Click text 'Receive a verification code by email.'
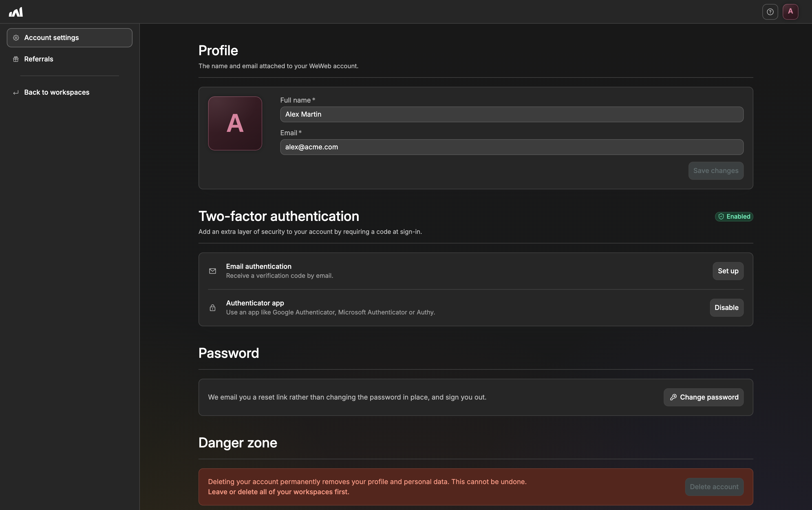The image size is (812, 510). pyautogui.click(x=279, y=276)
